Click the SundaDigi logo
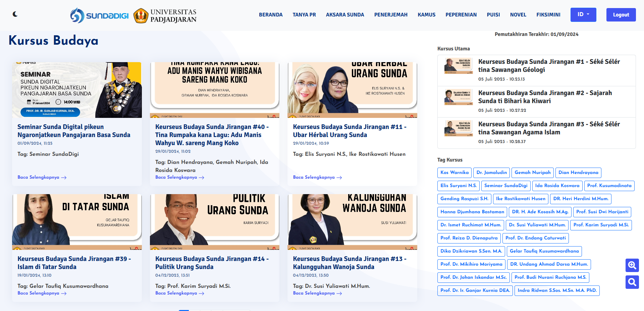Viewport: 644px width, 311px height. point(99,15)
